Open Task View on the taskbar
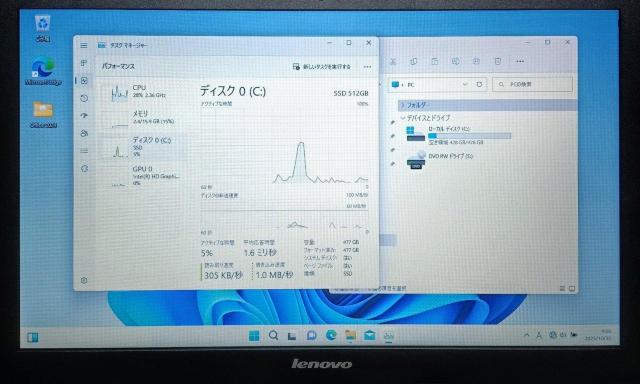640x384 pixels. 292,336
